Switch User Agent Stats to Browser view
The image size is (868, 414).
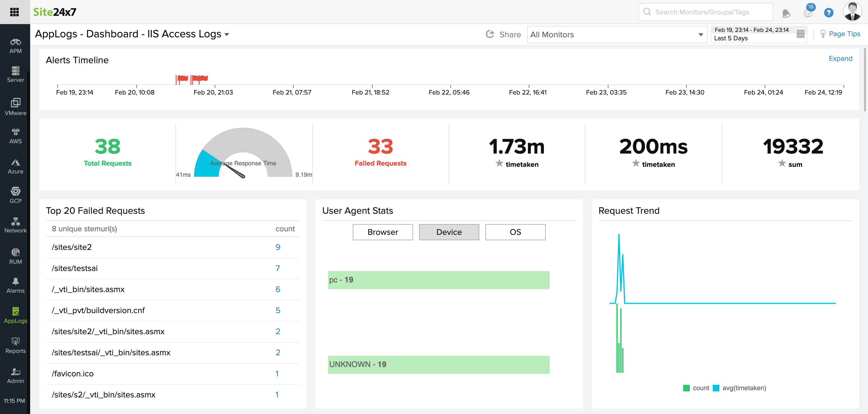point(383,232)
